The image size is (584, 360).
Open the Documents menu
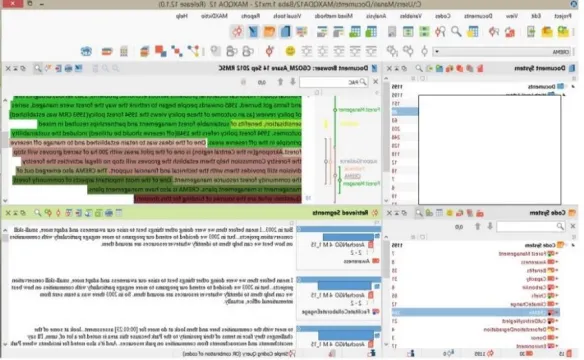click(478, 16)
